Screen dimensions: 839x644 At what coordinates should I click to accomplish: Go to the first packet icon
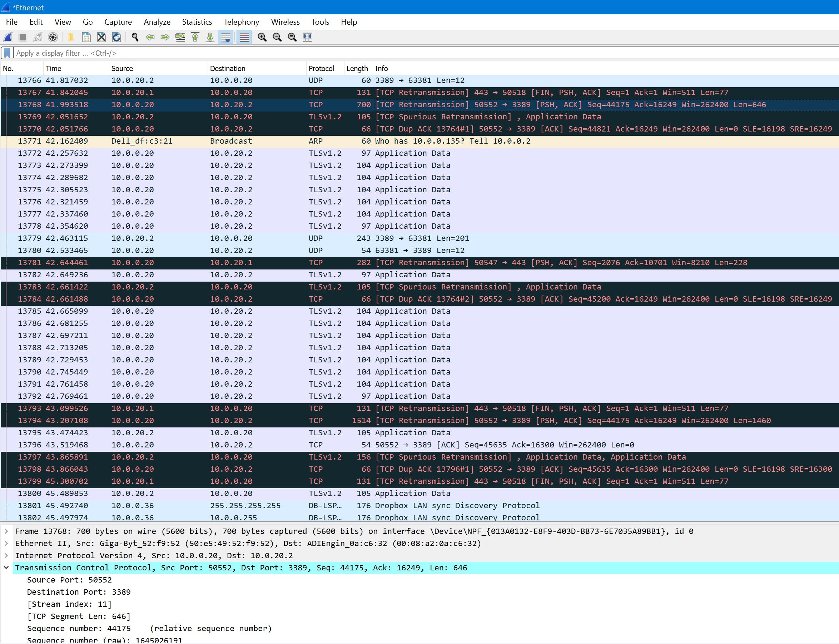[x=195, y=37]
